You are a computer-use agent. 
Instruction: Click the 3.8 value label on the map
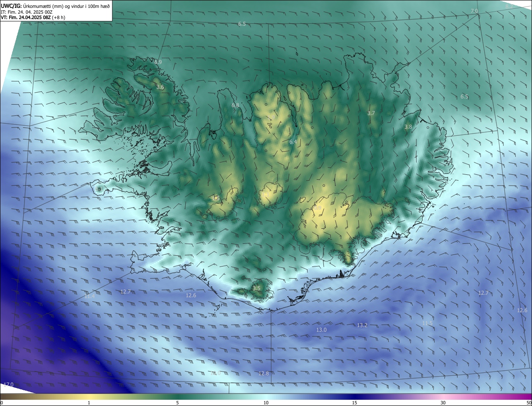[408, 127]
